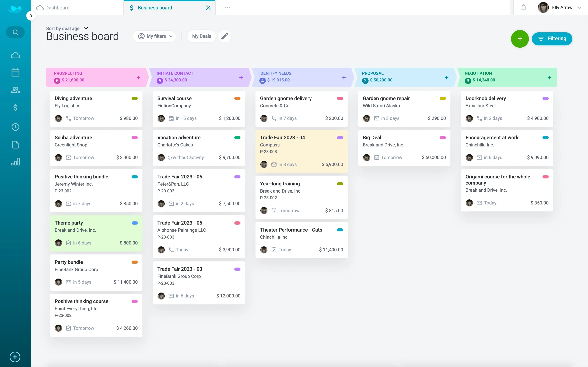Click the notification bell

point(523,8)
